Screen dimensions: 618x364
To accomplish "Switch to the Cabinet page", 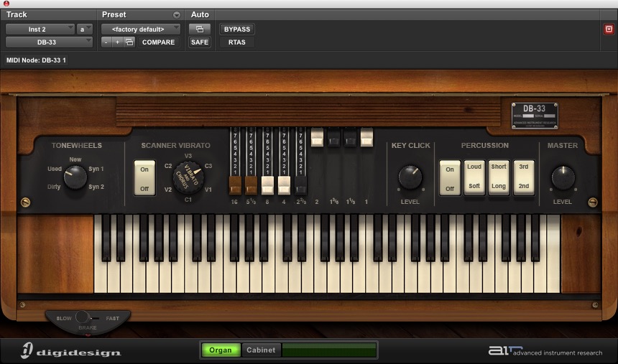I will tap(261, 350).
